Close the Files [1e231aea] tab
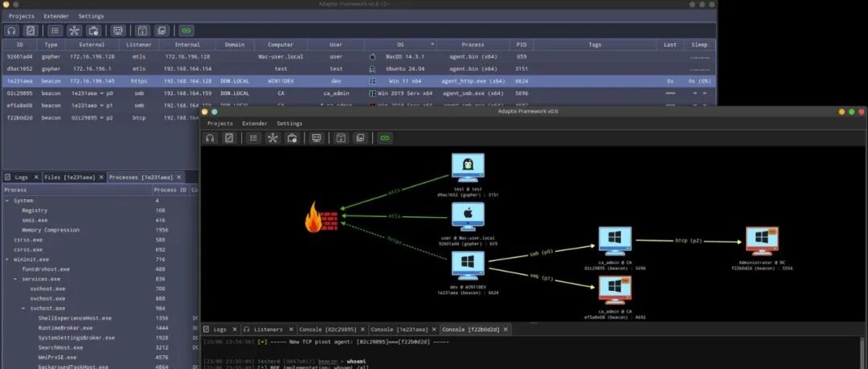 pos(101,178)
